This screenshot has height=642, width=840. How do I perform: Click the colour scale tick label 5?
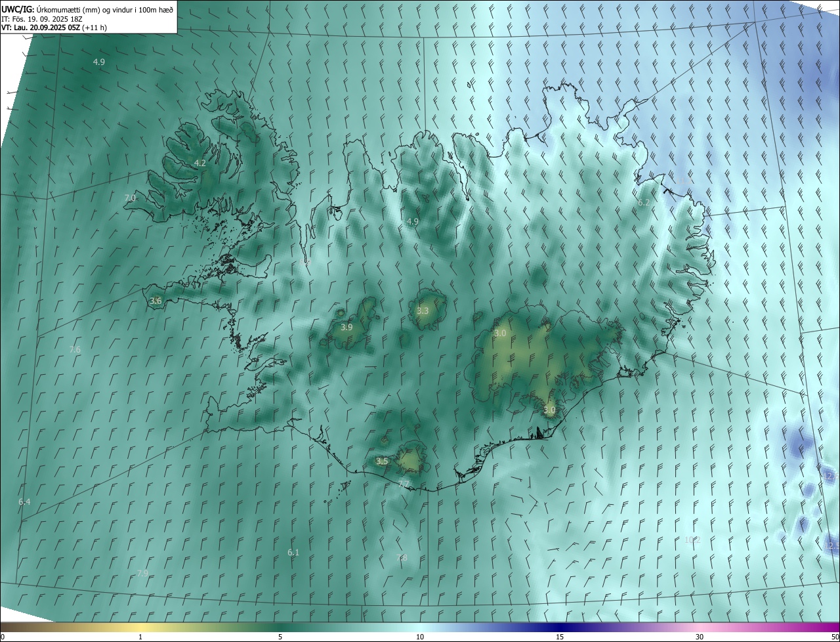click(280, 637)
